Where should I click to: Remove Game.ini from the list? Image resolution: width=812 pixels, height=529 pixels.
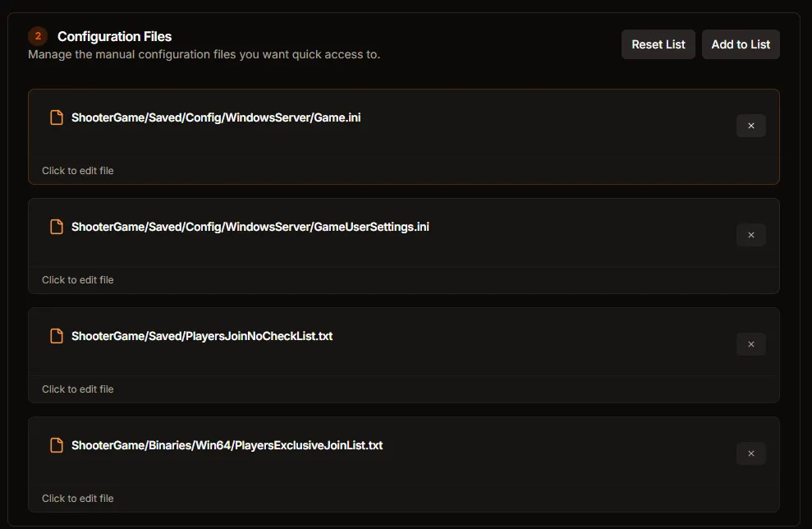tap(750, 126)
